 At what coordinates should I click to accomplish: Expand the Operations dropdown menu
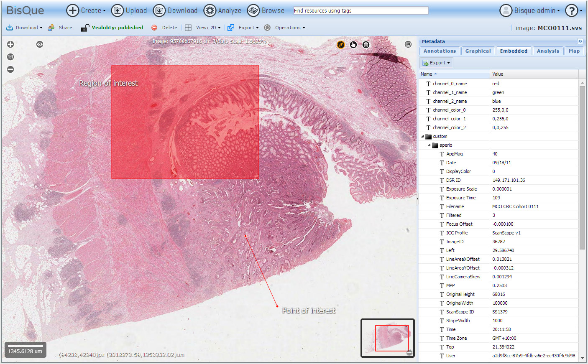285,28
